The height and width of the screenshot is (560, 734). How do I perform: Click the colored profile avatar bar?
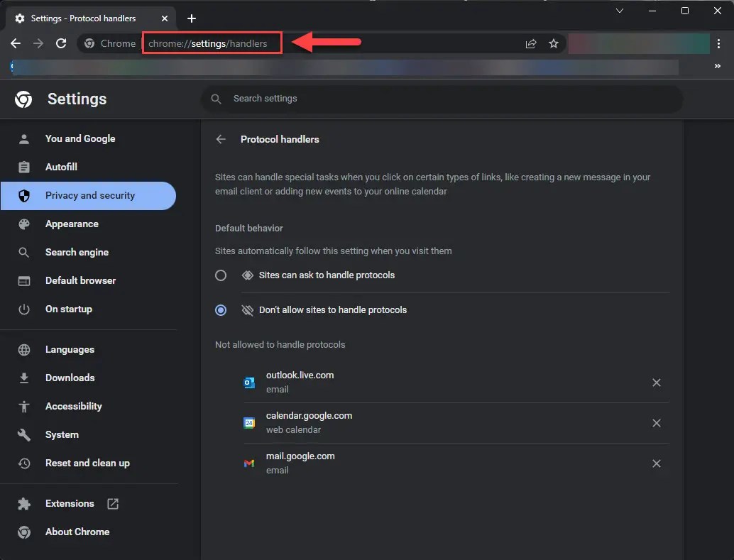637,43
